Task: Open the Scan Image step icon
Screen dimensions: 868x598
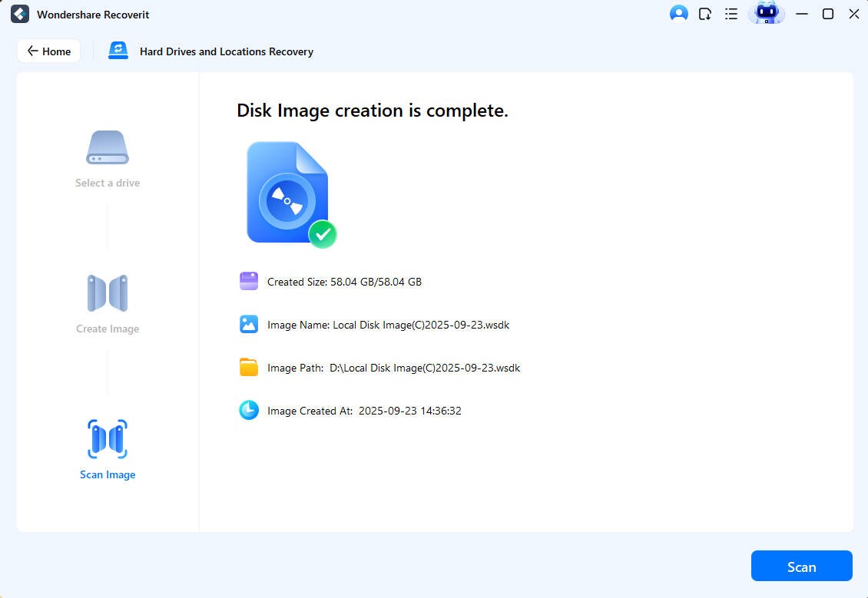Action: tap(108, 439)
